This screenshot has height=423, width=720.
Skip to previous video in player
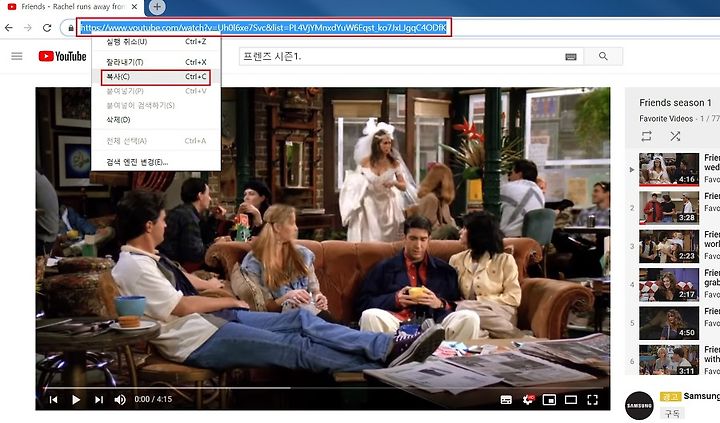click(x=53, y=400)
